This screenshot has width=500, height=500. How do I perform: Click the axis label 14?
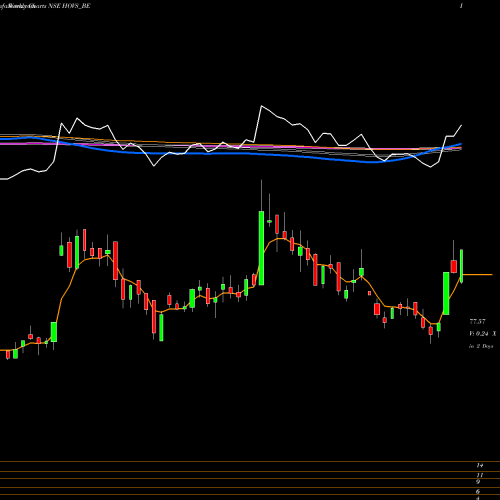tap(480, 465)
